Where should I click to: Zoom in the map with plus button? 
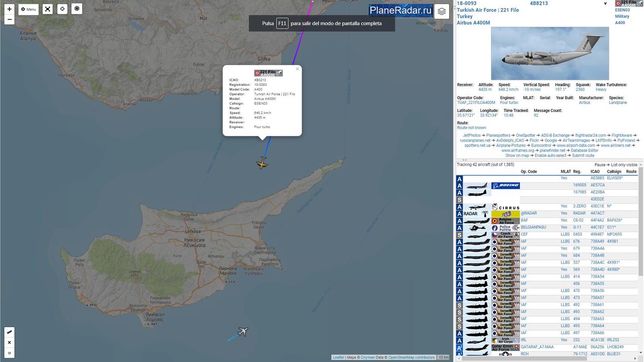[9, 9]
